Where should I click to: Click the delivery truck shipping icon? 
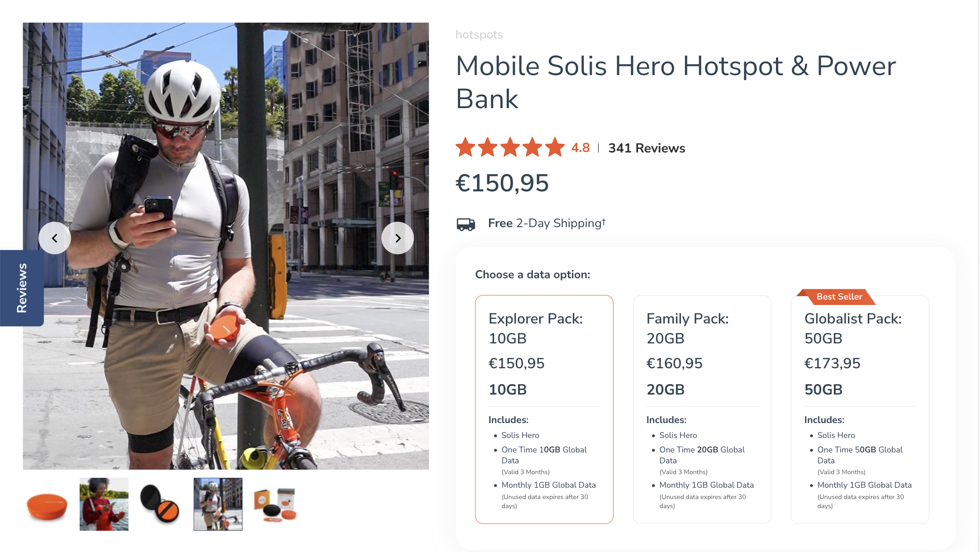[x=466, y=224]
